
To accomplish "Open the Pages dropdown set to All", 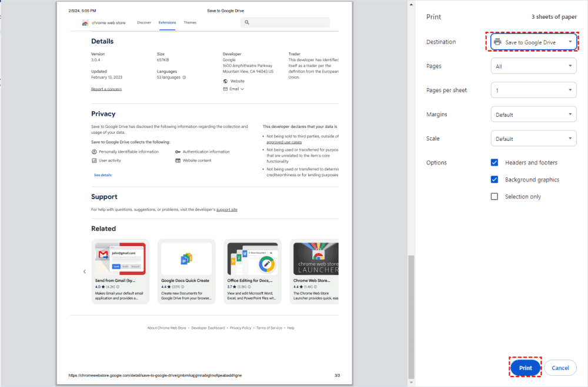I will click(533, 66).
